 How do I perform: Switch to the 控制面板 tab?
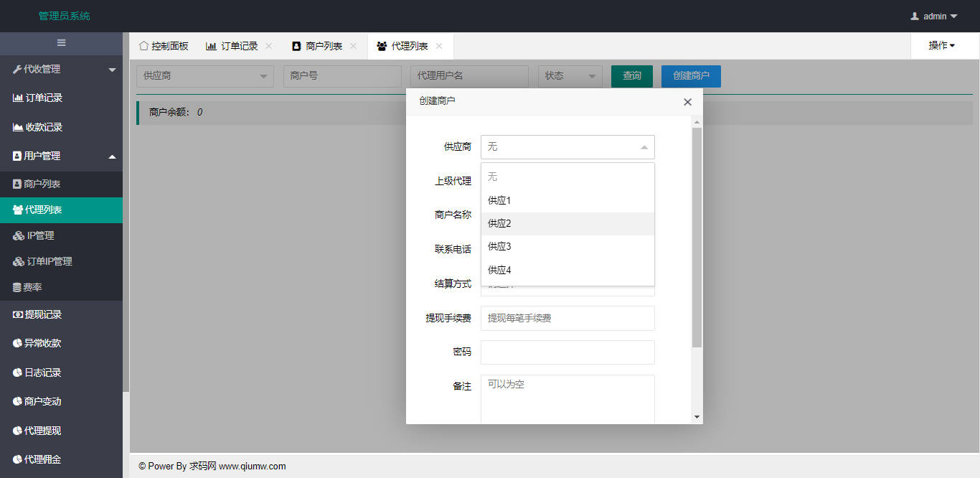[x=164, y=46]
